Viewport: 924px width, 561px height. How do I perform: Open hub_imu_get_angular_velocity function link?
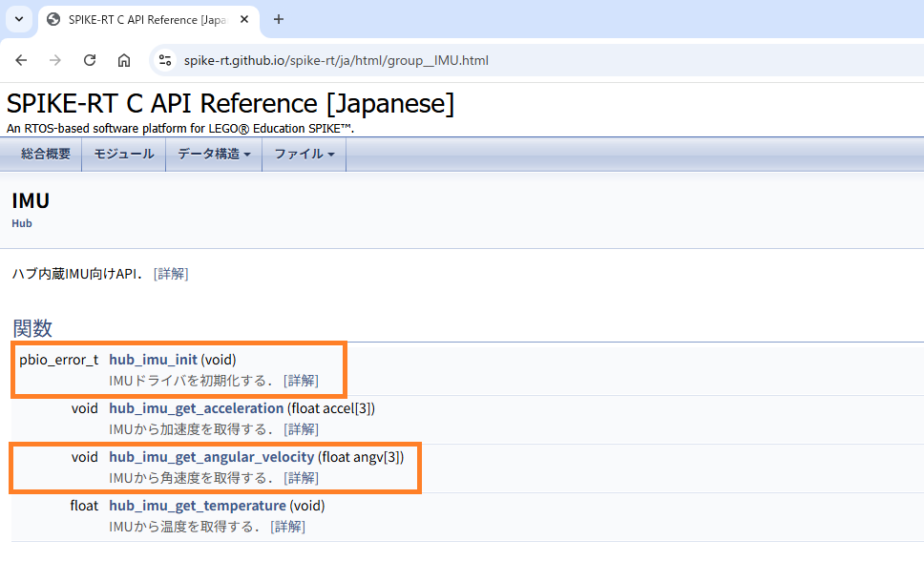pyautogui.click(x=211, y=457)
